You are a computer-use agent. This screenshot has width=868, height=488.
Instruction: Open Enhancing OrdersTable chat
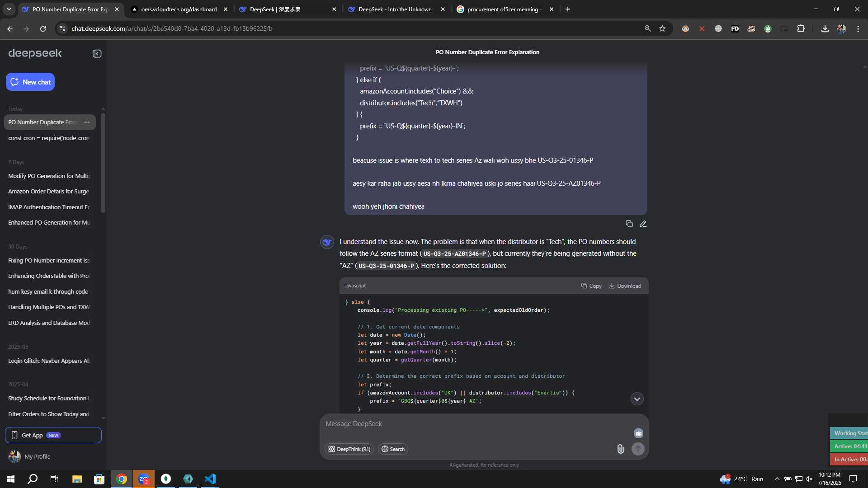tap(50, 276)
